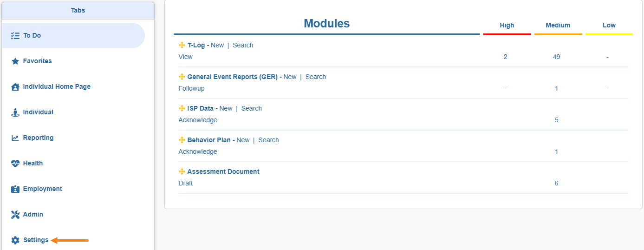The height and width of the screenshot is (250, 644).
Task: Create a New T-Log entry
Action: click(x=217, y=45)
